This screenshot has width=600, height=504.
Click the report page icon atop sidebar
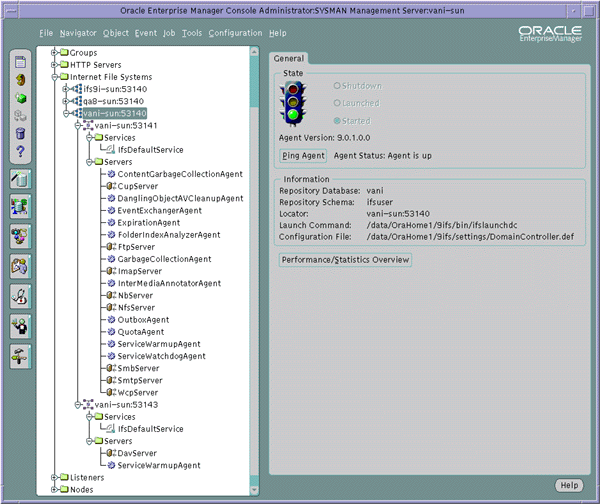pos(20,62)
